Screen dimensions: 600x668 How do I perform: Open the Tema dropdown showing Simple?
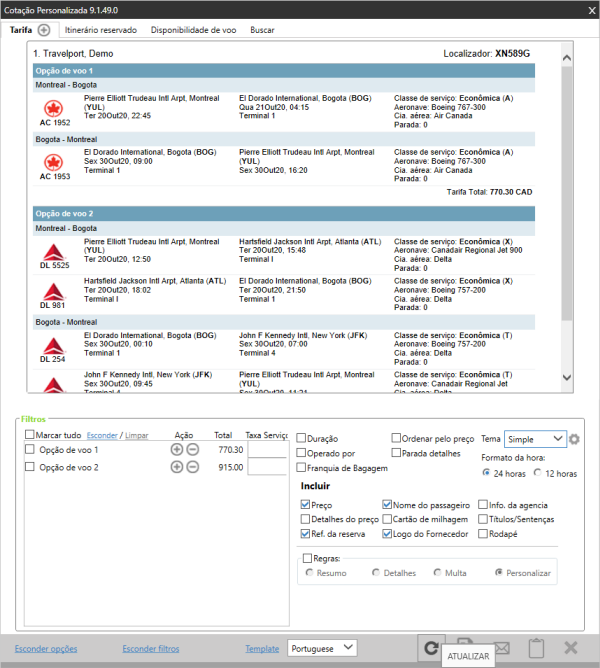535,439
